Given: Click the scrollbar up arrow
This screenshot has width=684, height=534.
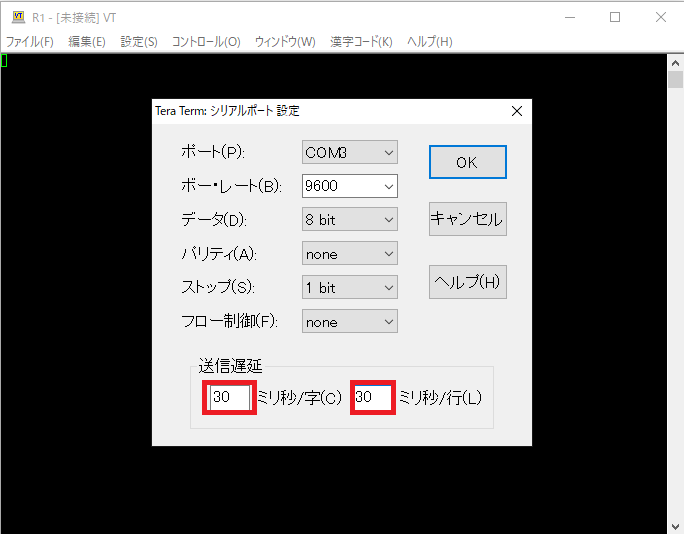Looking at the screenshot, I should click(675, 63).
